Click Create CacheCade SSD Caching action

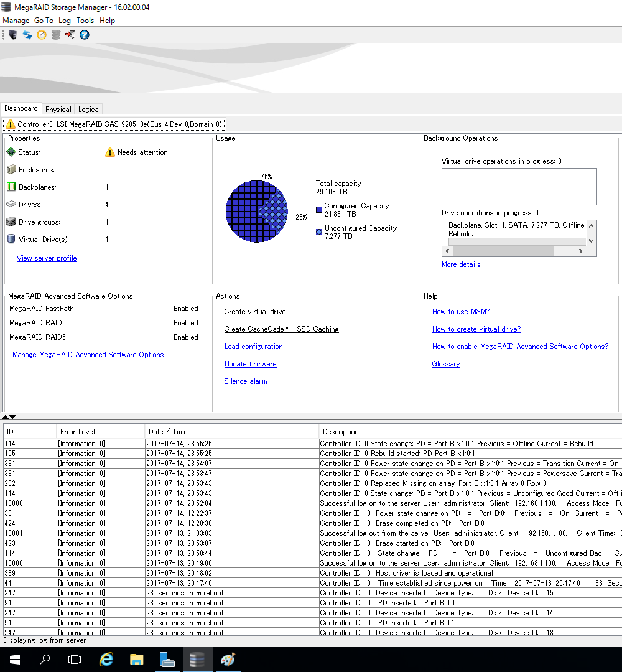coord(281,329)
